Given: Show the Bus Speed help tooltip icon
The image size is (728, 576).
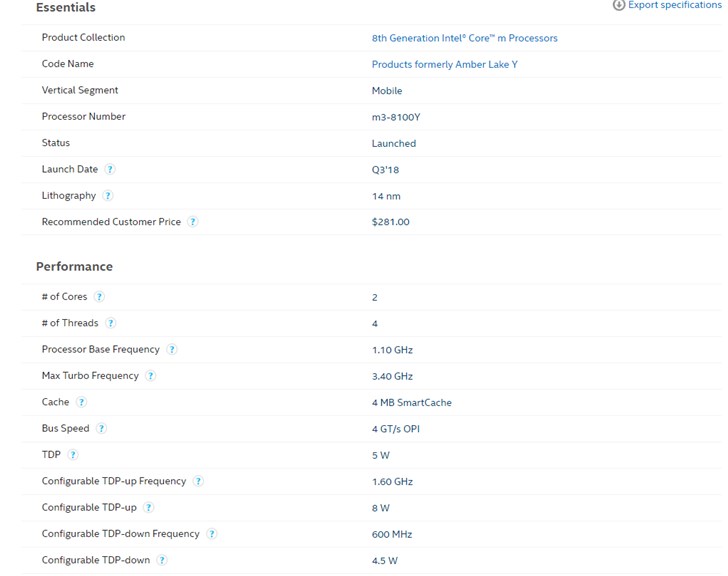Looking at the screenshot, I should click(x=101, y=429).
